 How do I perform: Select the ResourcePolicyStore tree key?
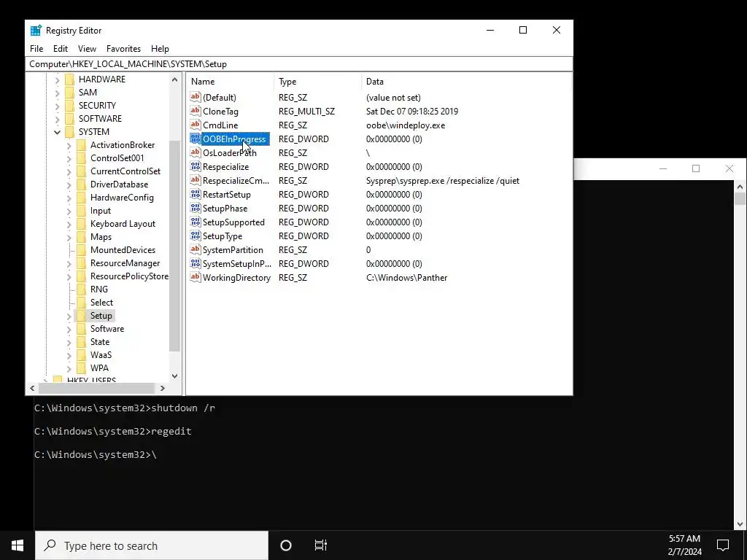(x=129, y=276)
